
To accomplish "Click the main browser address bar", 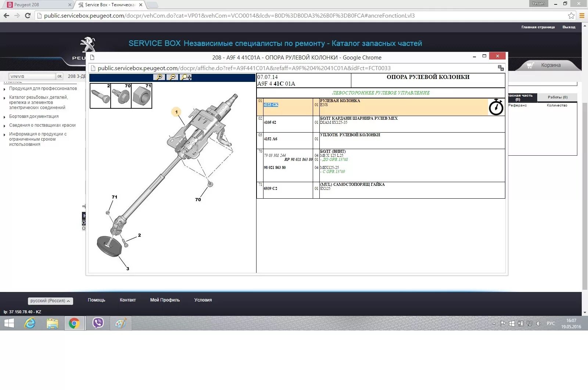I will [x=301, y=16].
